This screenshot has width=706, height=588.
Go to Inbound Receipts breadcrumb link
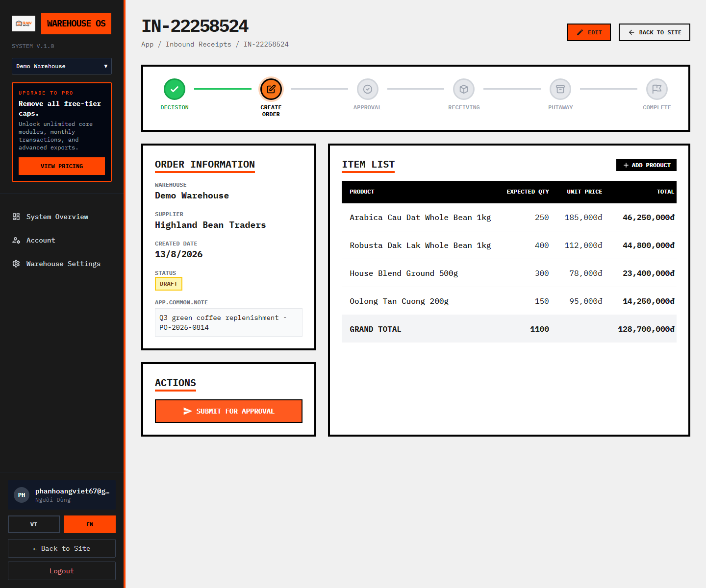[x=199, y=44]
